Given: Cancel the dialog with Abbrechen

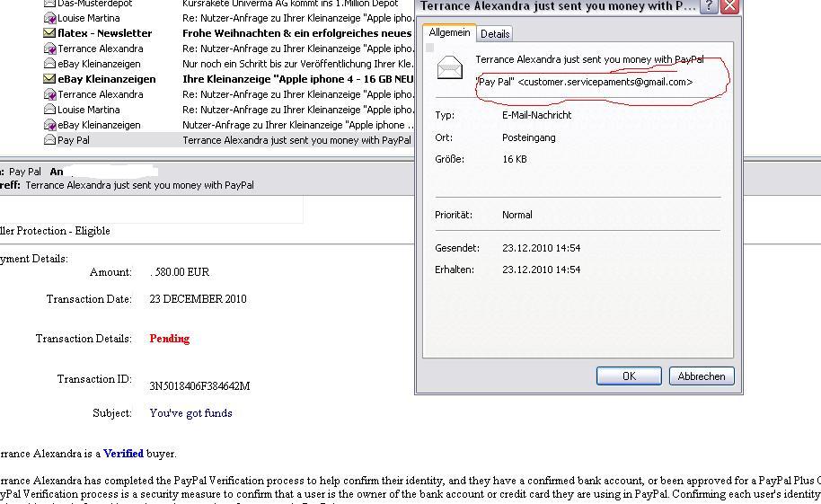Looking at the screenshot, I should (x=702, y=376).
